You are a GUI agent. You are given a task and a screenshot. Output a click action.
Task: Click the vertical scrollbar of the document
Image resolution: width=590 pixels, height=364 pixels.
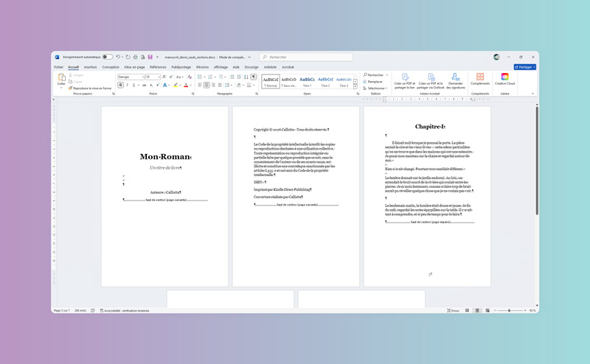[x=537, y=161]
